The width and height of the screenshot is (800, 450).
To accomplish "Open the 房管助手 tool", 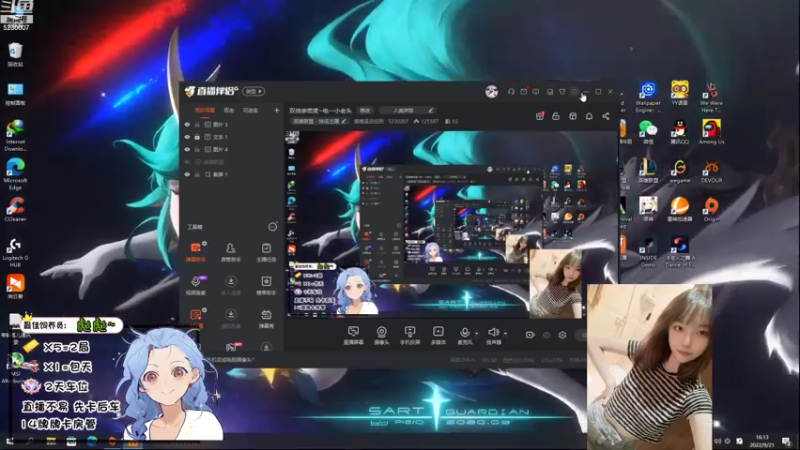I will coord(231,252).
